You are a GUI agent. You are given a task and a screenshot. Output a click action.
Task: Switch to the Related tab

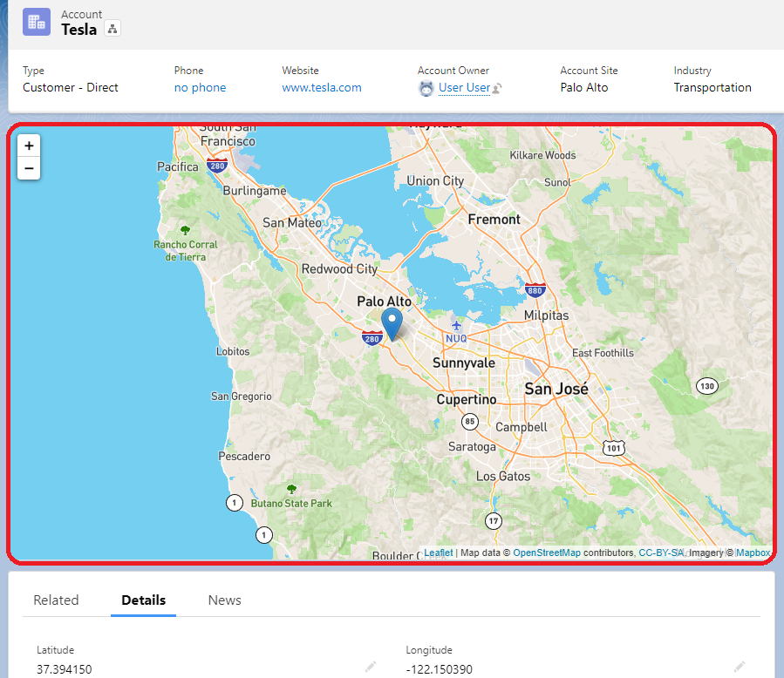(56, 600)
